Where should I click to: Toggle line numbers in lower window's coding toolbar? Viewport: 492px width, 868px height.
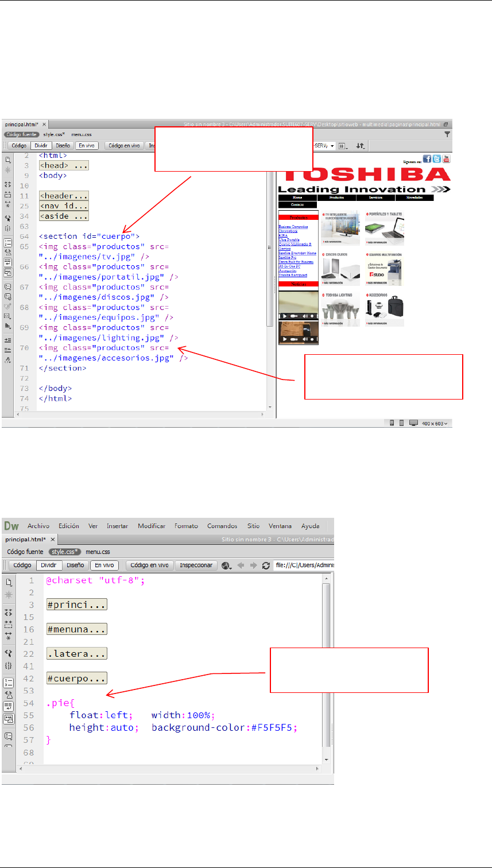tap(9, 683)
